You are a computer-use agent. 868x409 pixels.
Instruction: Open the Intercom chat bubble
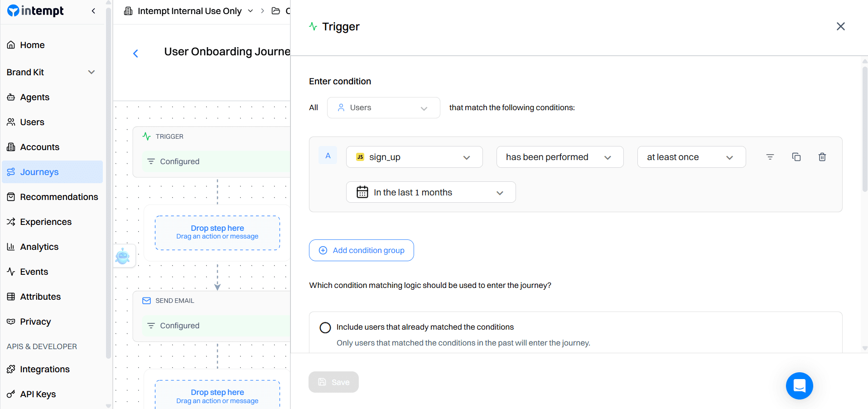(799, 386)
